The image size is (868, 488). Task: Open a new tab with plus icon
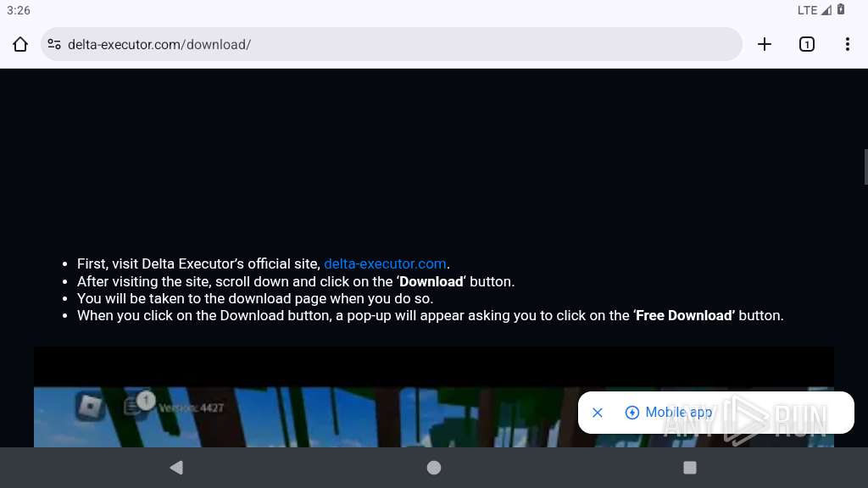(x=765, y=44)
